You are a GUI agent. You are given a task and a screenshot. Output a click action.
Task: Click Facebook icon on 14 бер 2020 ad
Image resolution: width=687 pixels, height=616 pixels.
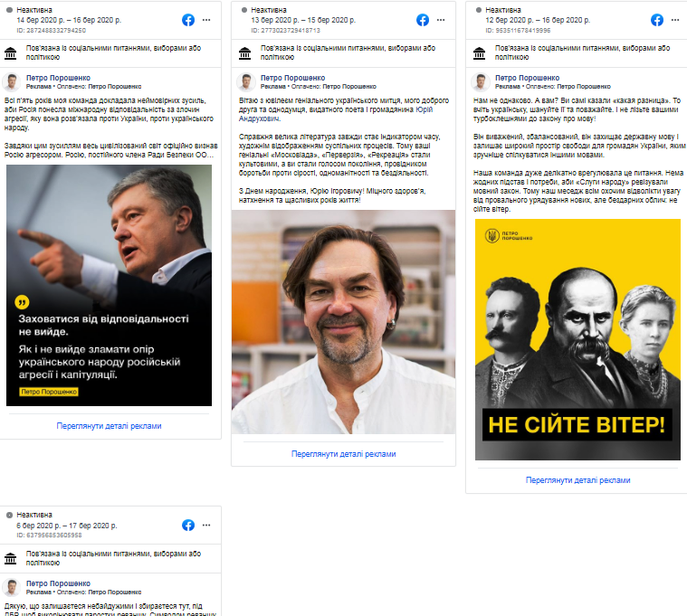coord(188,20)
